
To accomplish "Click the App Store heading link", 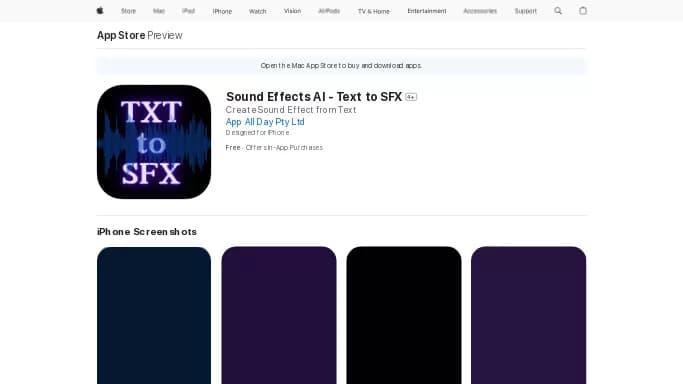I will pyautogui.click(x=121, y=35).
